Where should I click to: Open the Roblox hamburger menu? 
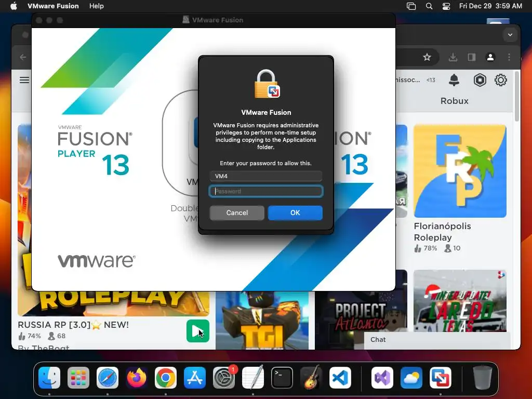[24, 80]
